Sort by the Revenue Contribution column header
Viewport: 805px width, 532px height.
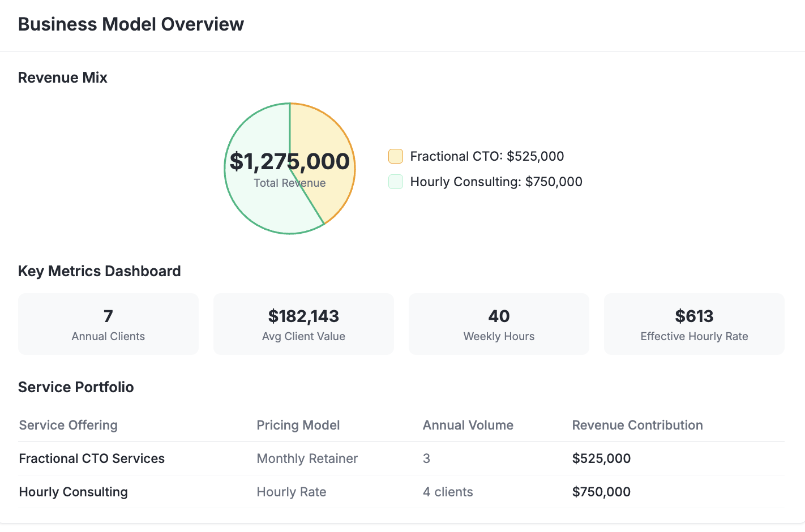[x=637, y=425]
